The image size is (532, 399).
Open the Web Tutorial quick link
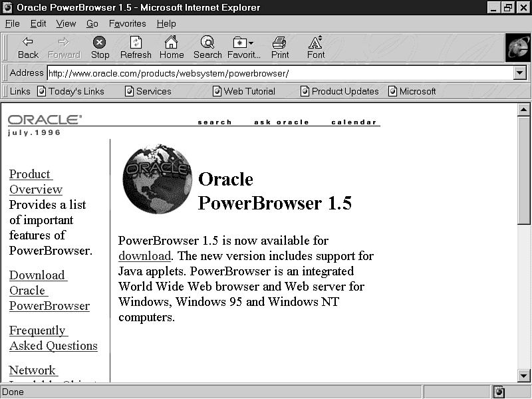[x=244, y=91]
